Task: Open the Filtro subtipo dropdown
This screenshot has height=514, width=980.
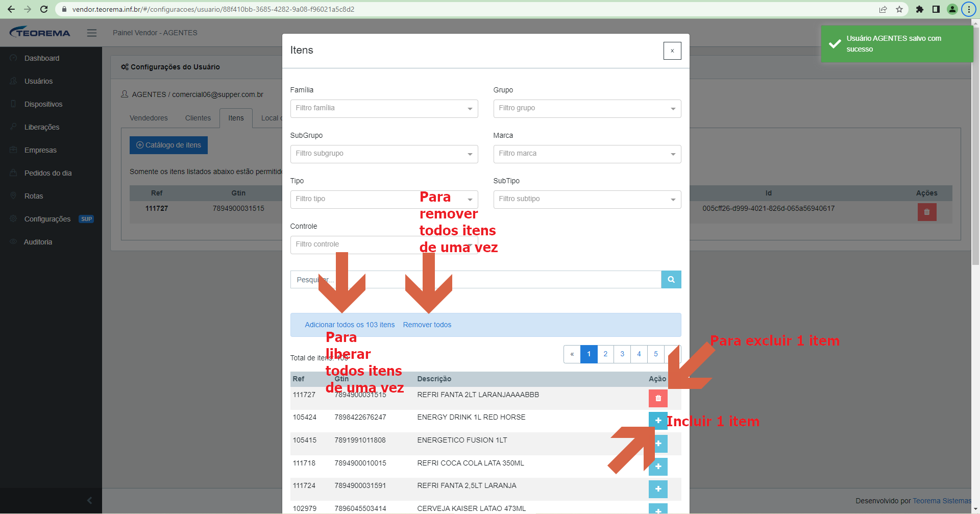Action: 587,199
